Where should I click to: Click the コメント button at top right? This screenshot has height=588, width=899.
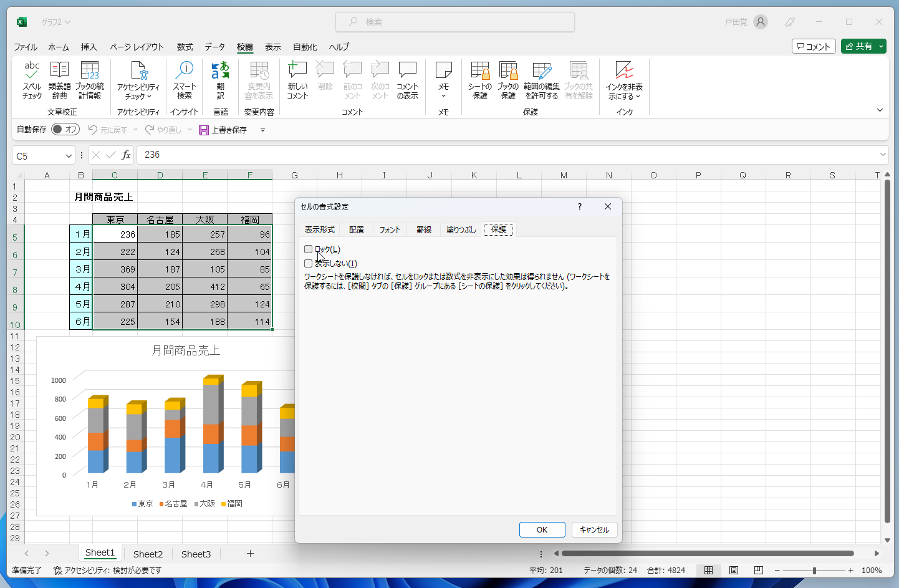point(814,46)
